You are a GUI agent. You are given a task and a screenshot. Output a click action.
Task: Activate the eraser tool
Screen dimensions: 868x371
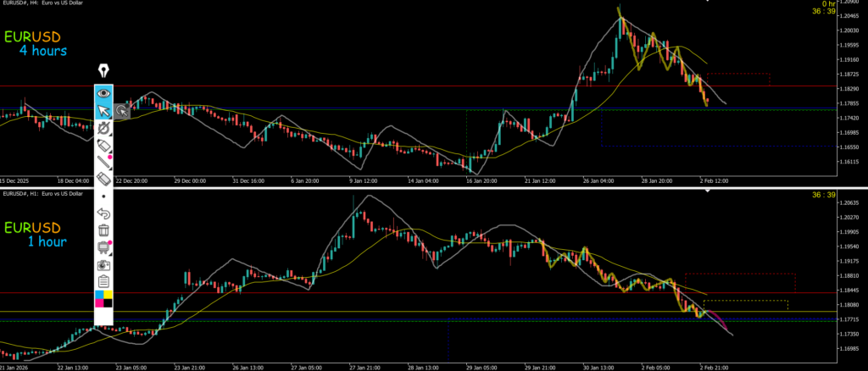pyautogui.click(x=103, y=179)
